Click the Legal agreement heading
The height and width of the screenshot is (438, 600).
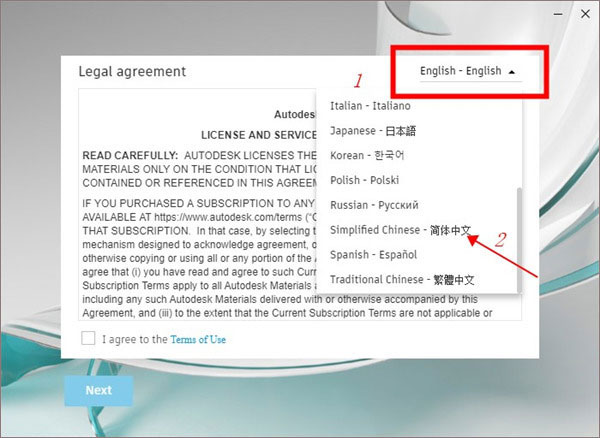132,72
